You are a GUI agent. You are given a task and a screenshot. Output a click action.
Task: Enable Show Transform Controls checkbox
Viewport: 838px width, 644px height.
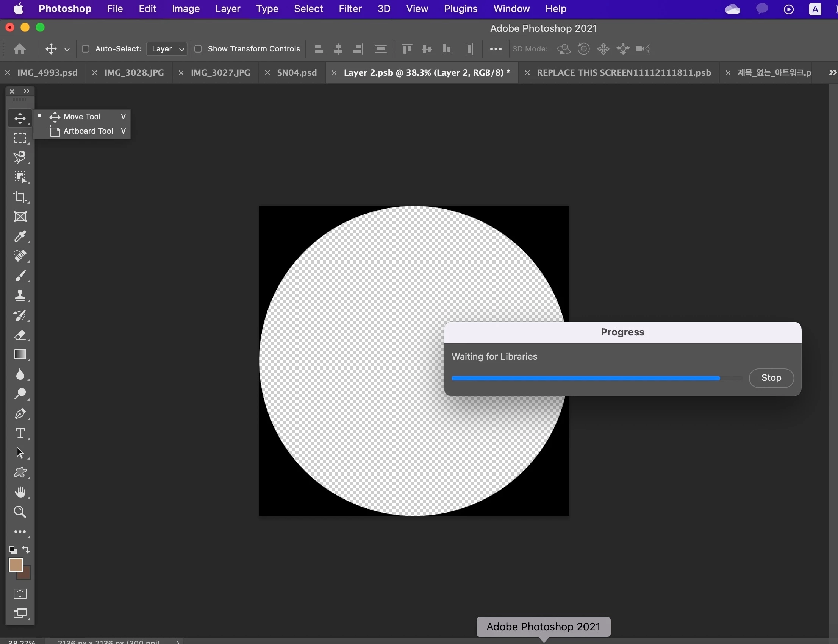tap(198, 49)
